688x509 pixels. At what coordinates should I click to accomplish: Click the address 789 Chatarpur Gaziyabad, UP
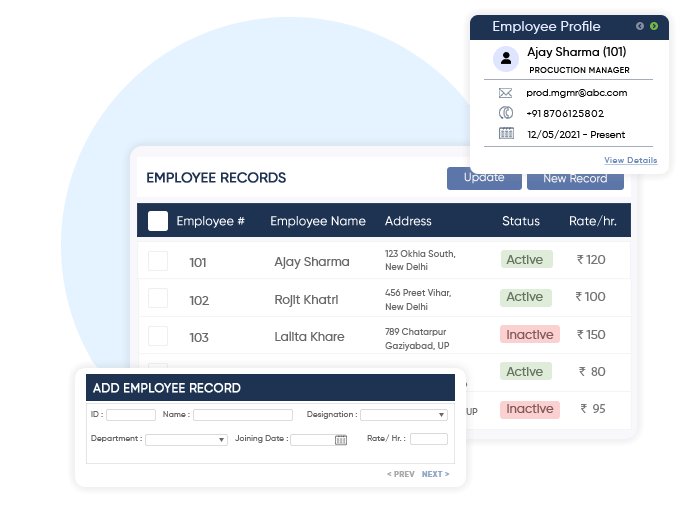417,339
